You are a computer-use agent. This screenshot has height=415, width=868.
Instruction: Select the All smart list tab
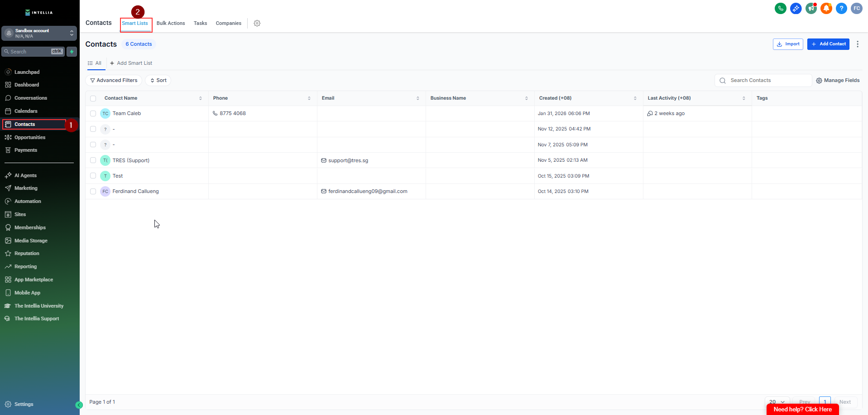(95, 63)
